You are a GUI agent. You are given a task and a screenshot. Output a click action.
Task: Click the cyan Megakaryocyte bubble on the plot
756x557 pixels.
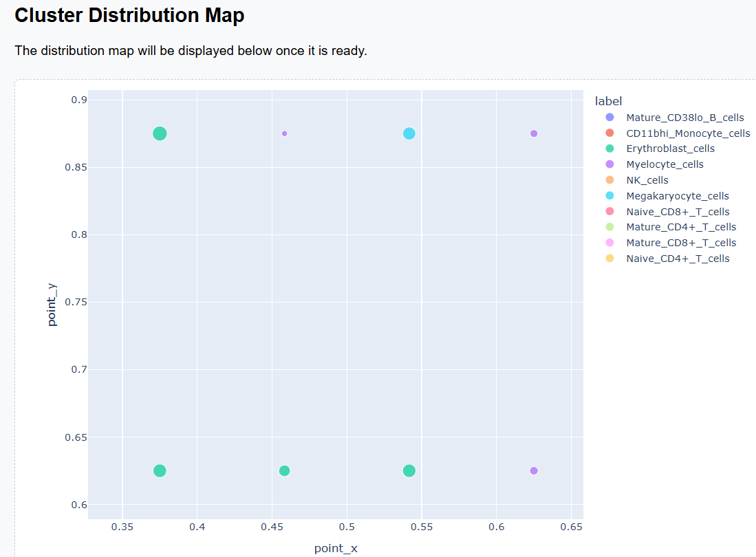coord(409,133)
